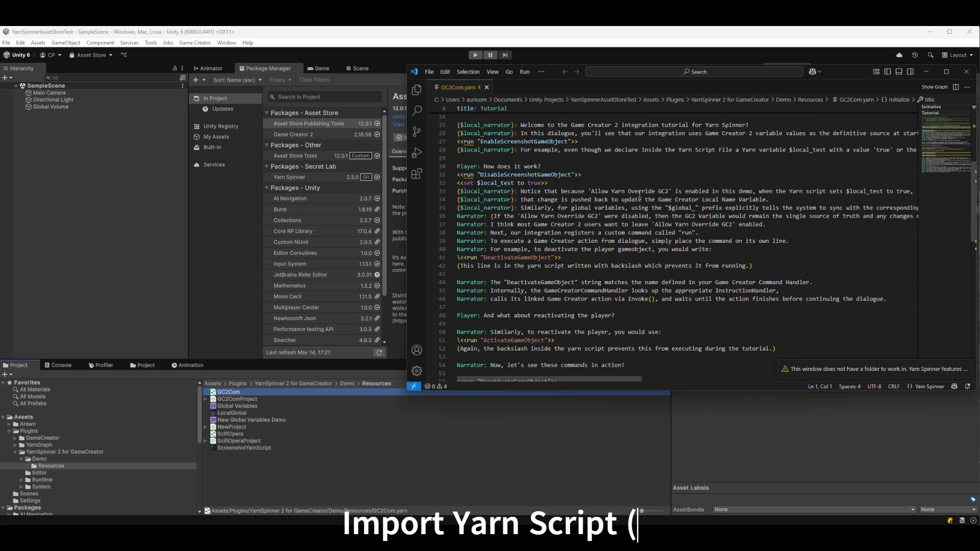Click Show Graph button in editor
This screenshot has width=980, height=551.
click(934, 87)
